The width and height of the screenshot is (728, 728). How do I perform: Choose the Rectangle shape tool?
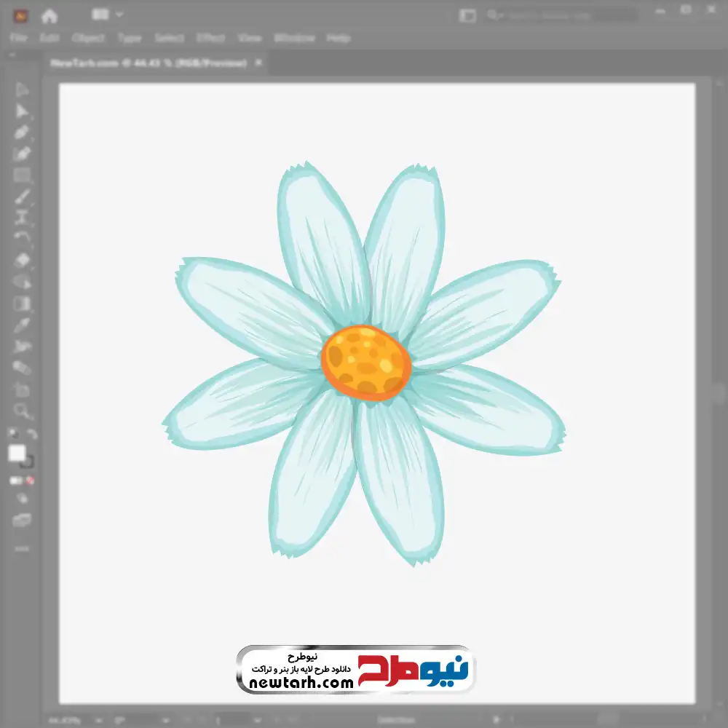[22, 175]
